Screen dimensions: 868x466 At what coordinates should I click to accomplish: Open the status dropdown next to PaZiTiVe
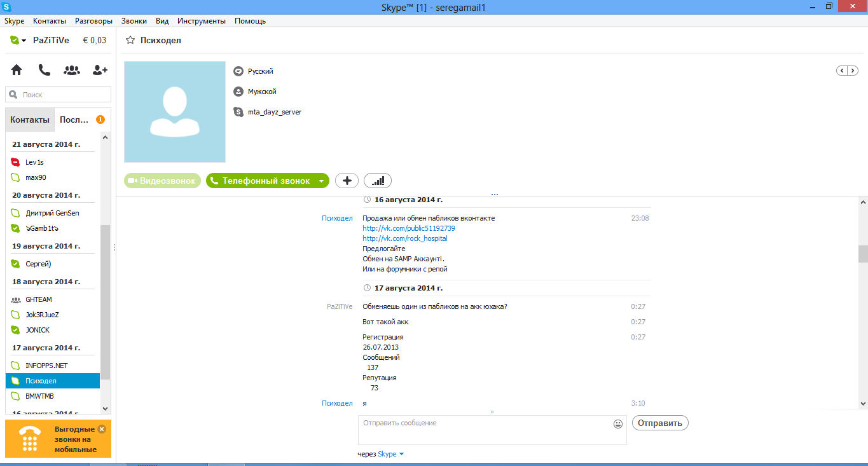[x=24, y=41]
